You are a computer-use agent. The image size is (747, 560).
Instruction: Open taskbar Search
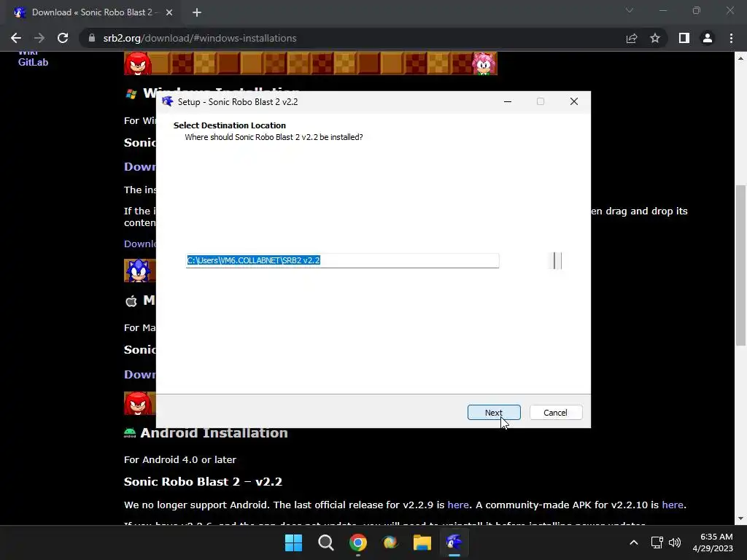326,542
